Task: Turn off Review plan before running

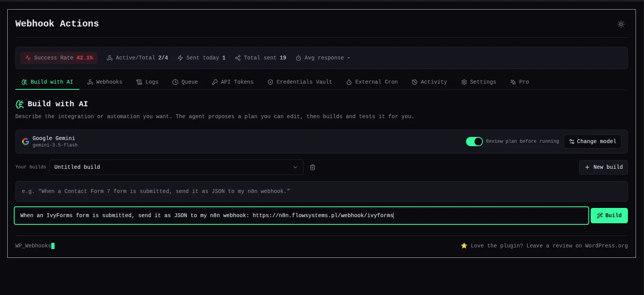Action: tap(474, 142)
